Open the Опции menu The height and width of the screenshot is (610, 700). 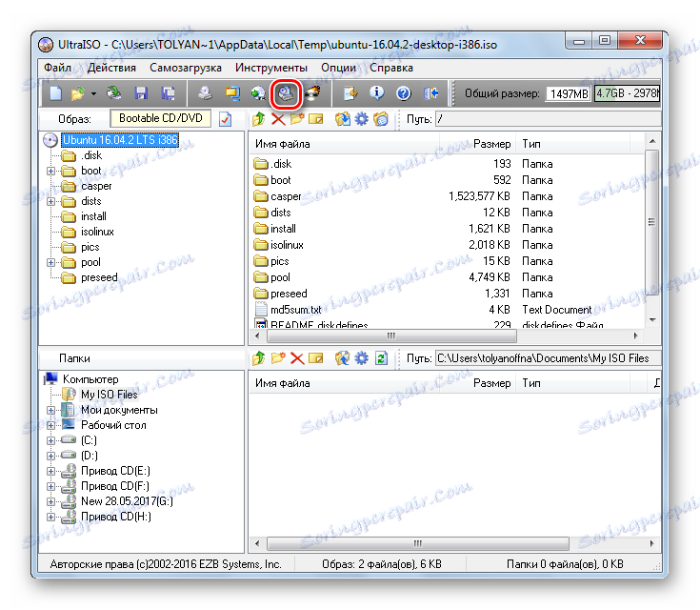tap(338, 68)
